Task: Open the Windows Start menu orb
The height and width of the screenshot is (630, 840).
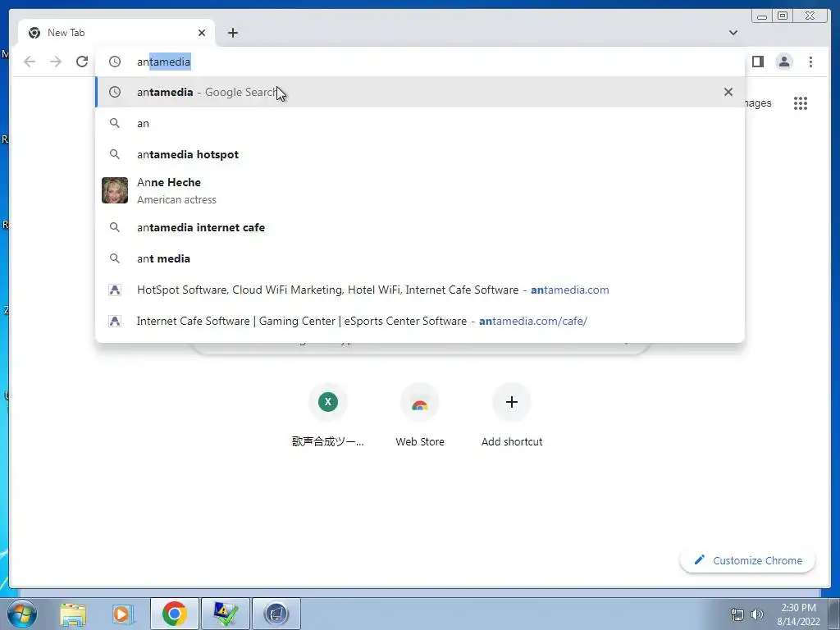Action: click(21, 614)
